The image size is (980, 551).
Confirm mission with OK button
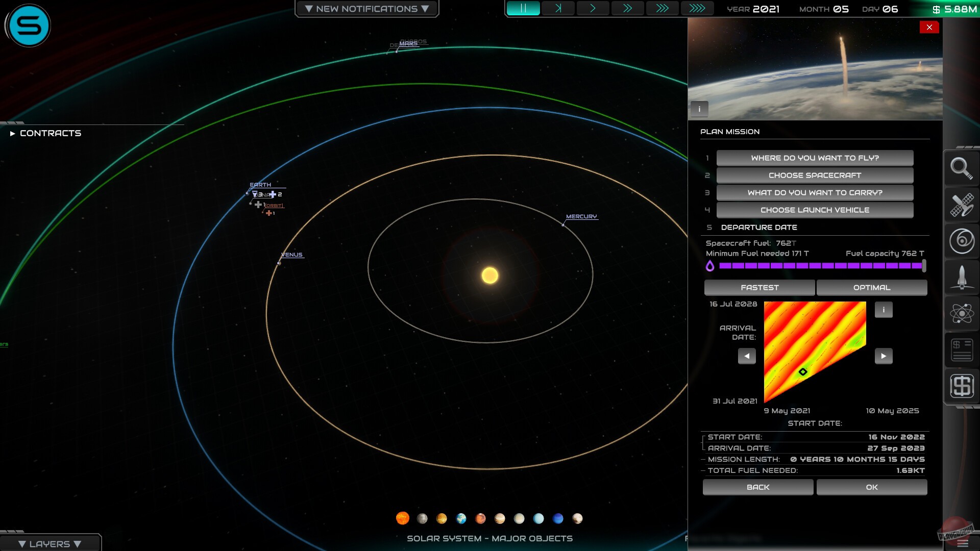coord(871,487)
